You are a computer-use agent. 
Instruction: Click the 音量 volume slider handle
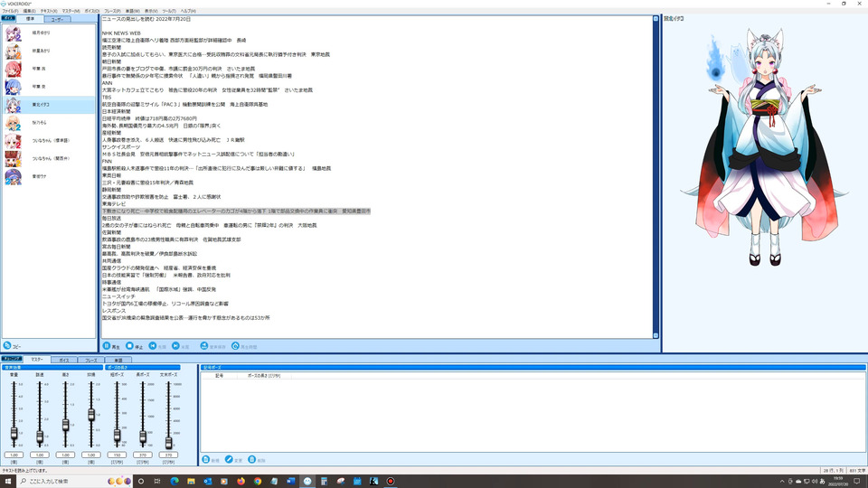14,434
